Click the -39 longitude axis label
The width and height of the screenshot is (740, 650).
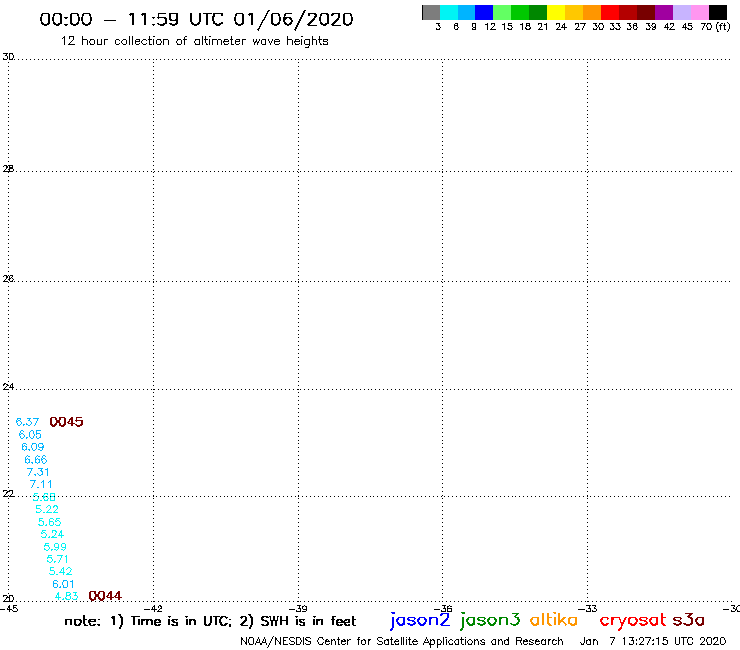click(x=298, y=609)
